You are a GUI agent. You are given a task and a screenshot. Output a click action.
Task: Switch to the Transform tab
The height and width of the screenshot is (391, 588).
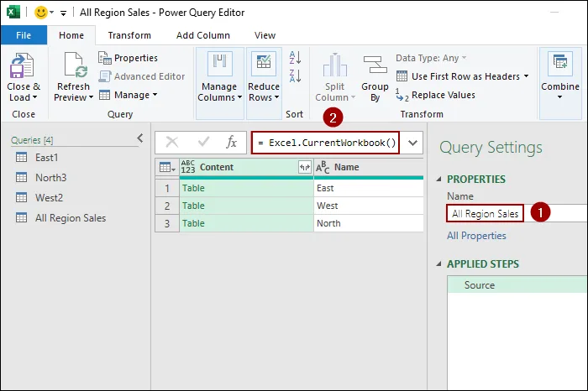pos(129,35)
